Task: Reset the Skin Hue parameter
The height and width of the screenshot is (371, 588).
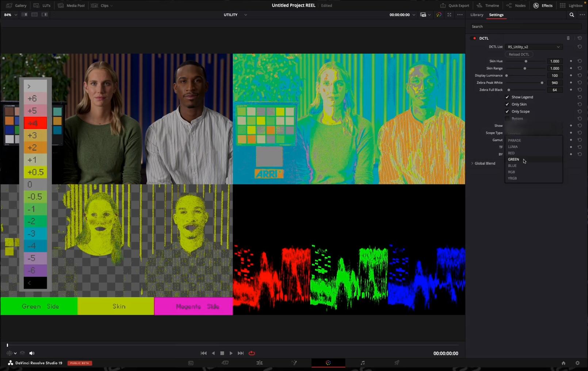Action: click(x=580, y=61)
